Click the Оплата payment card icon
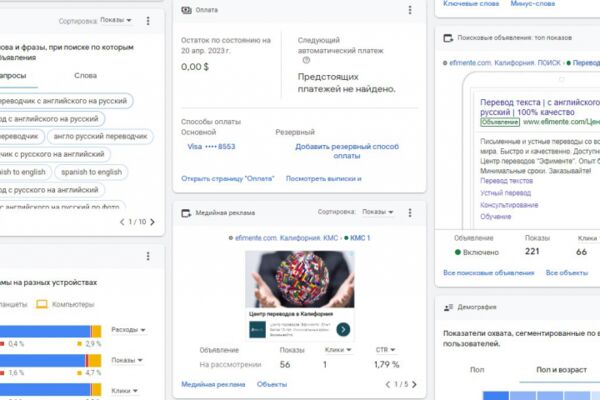The width and height of the screenshot is (600, 400). click(186, 10)
